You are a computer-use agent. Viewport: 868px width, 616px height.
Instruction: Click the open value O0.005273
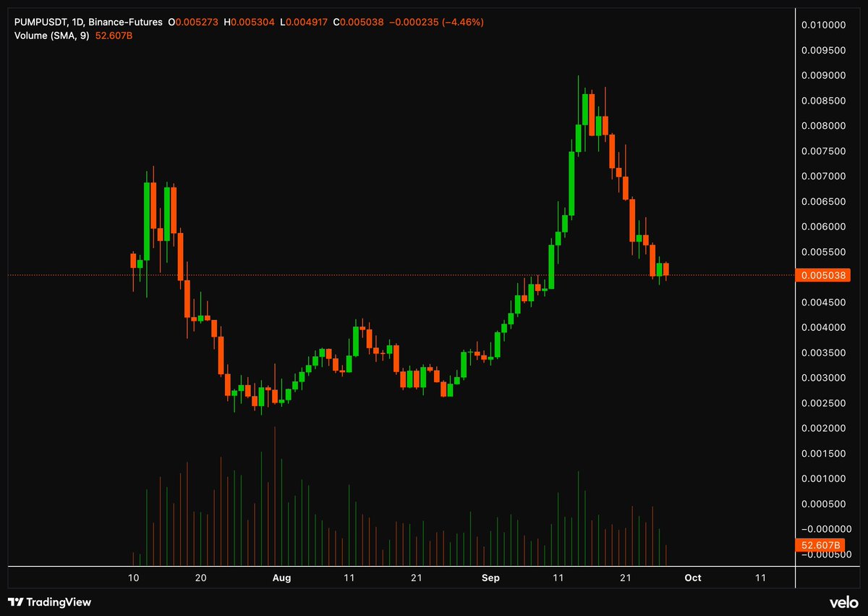point(194,22)
